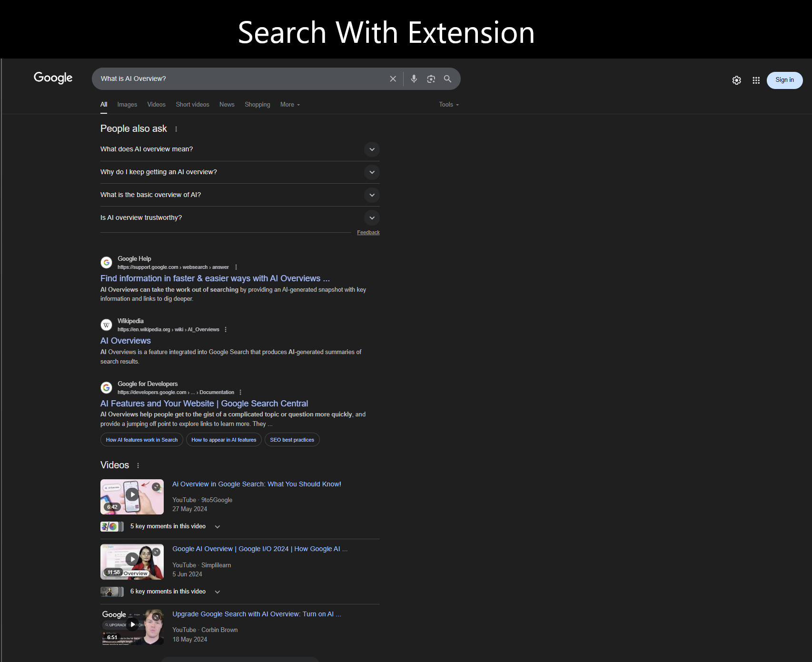Open more options for Google Help result
The image size is (812, 662).
click(x=236, y=267)
